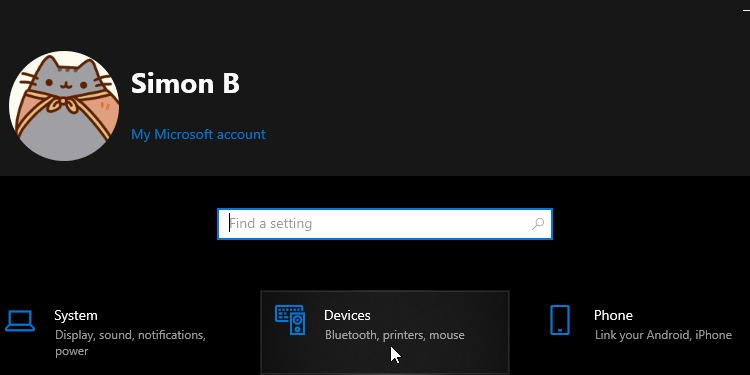
Task: Open the System settings category title
Action: pyautogui.click(x=76, y=315)
